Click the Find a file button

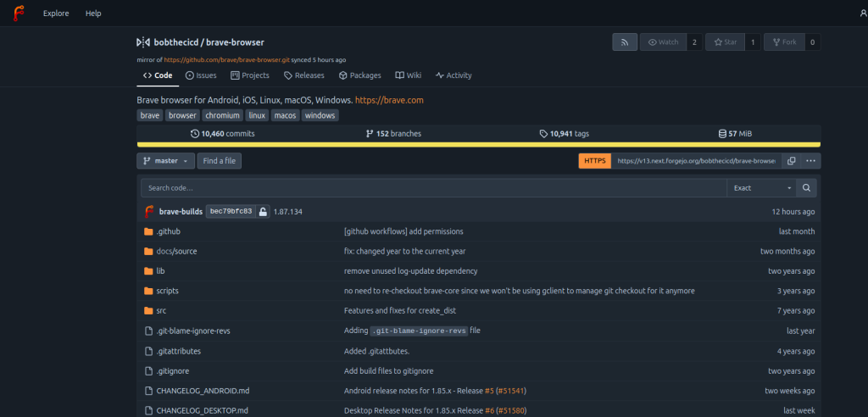click(220, 161)
